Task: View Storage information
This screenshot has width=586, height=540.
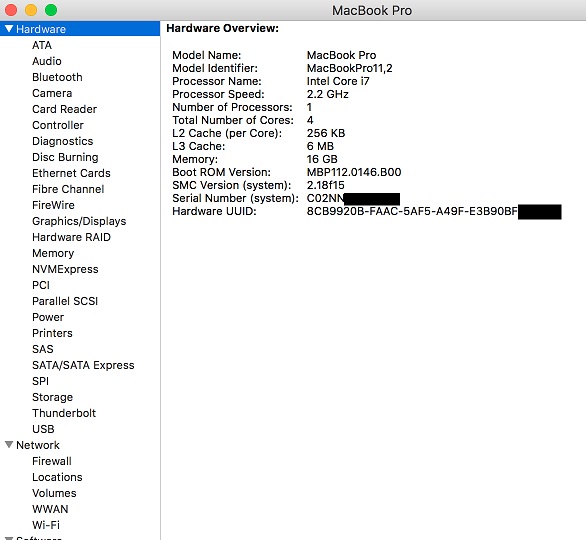Action: (52, 397)
